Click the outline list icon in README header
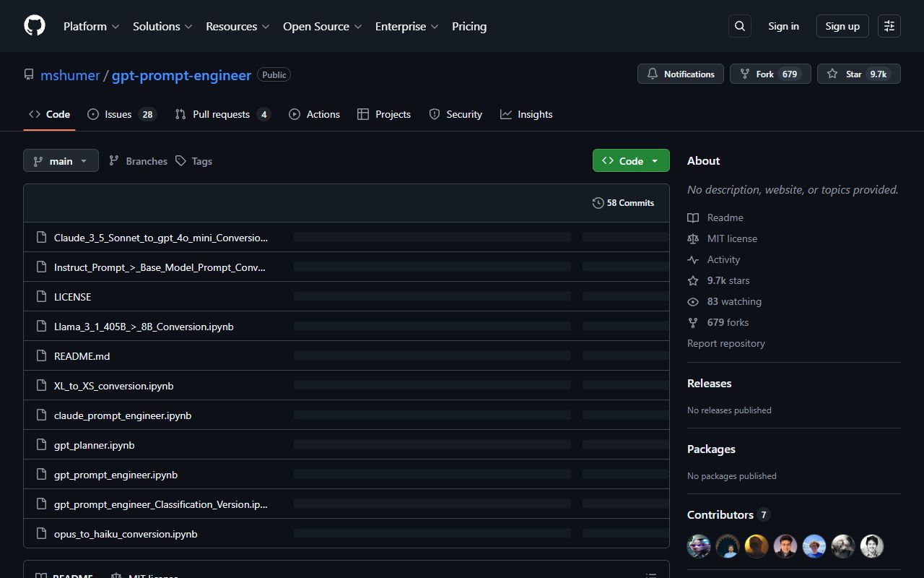This screenshot has height=578, width=924. [x=651, y=575]
